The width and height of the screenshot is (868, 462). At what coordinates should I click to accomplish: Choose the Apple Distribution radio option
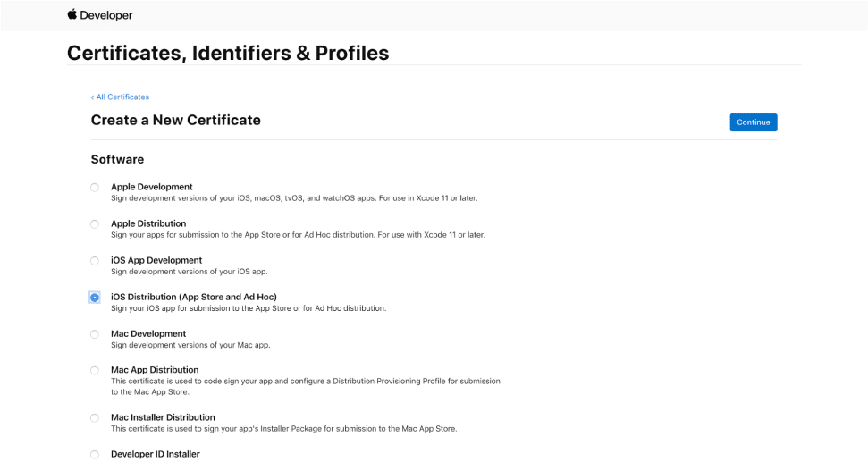[x=95, y=223]
